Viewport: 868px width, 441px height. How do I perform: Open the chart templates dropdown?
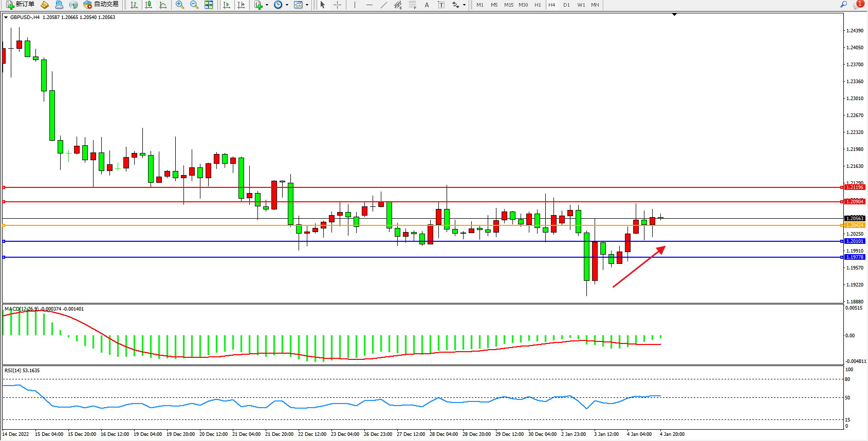point(307,5)
